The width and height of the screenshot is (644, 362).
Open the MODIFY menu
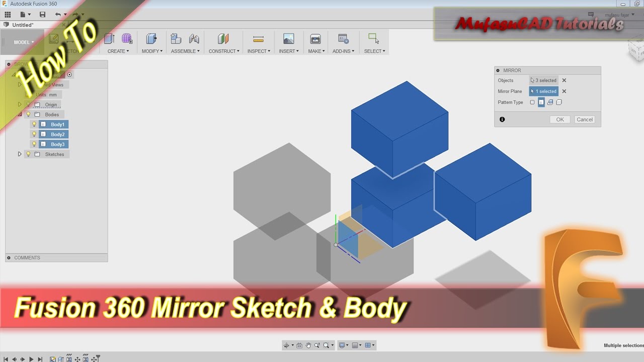click(x=151, y=51)
